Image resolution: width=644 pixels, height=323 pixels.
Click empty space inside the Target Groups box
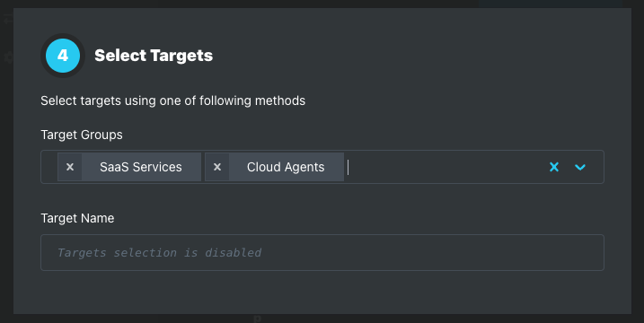[446, 167]
